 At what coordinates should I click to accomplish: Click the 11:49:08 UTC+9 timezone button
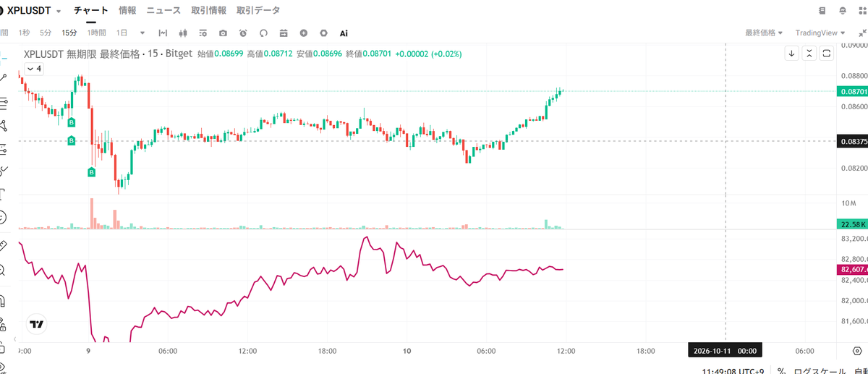tap(733, 371)
